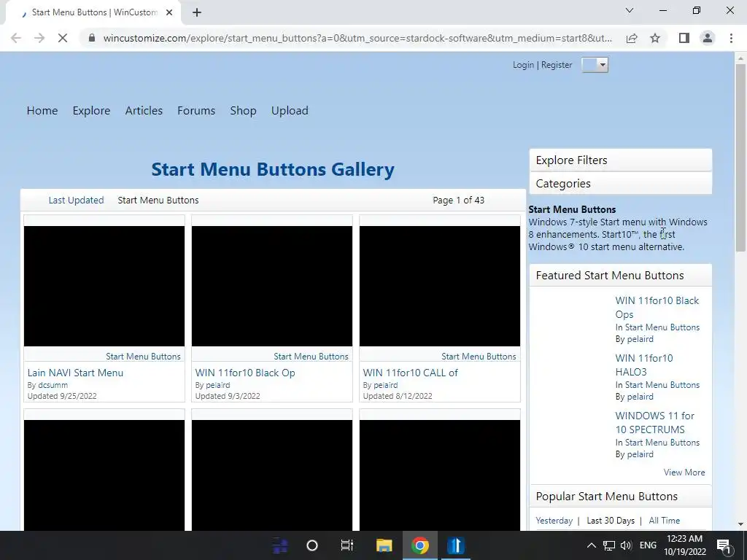Click the blue Stardock app icon on taskbar
The height and width of the screenshot is (560, 747).
click(455, 545)
